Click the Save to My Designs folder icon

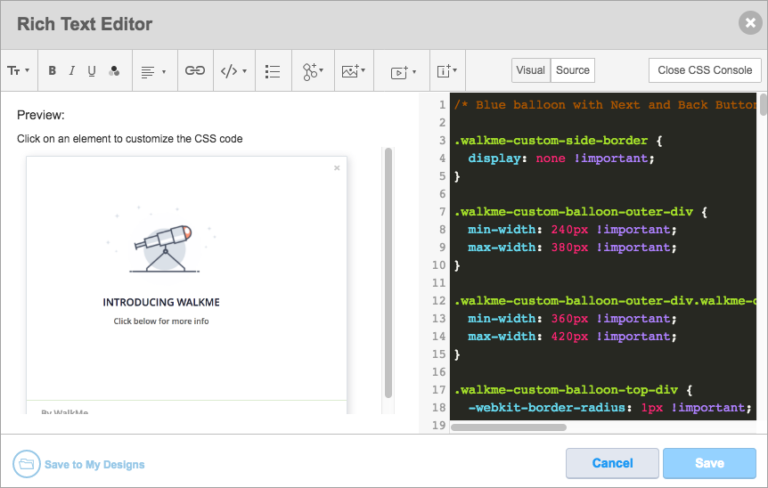coord(26,464)
